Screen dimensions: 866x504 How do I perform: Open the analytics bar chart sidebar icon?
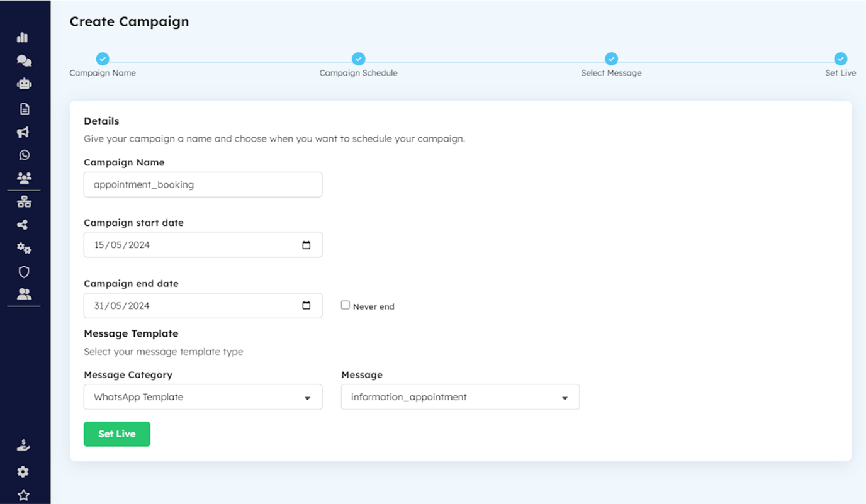23,37
